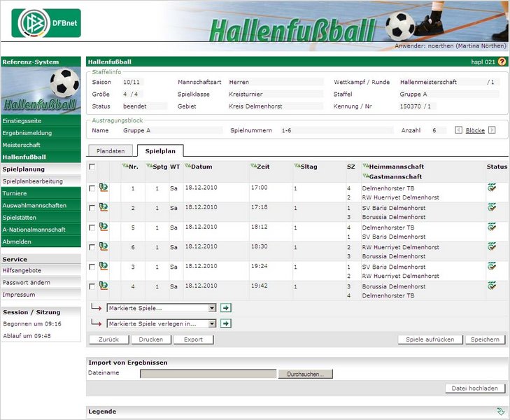Expand the Legende section arrow icon

[500, 412]
